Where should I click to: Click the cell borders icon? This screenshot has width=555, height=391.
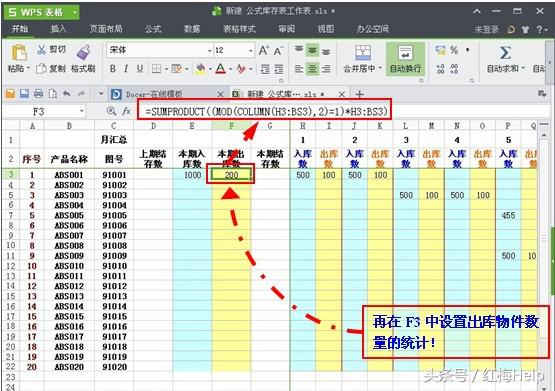tap(156, 69)
